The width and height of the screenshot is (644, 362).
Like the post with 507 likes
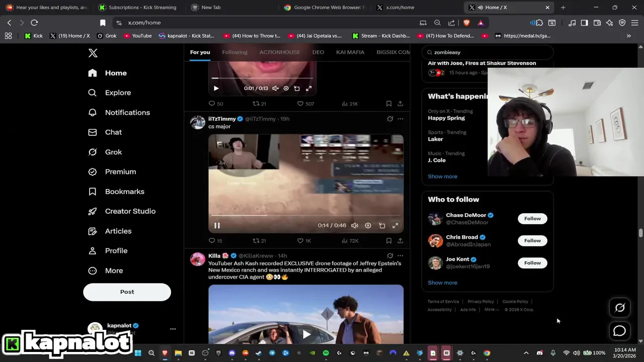click(305, 104)
